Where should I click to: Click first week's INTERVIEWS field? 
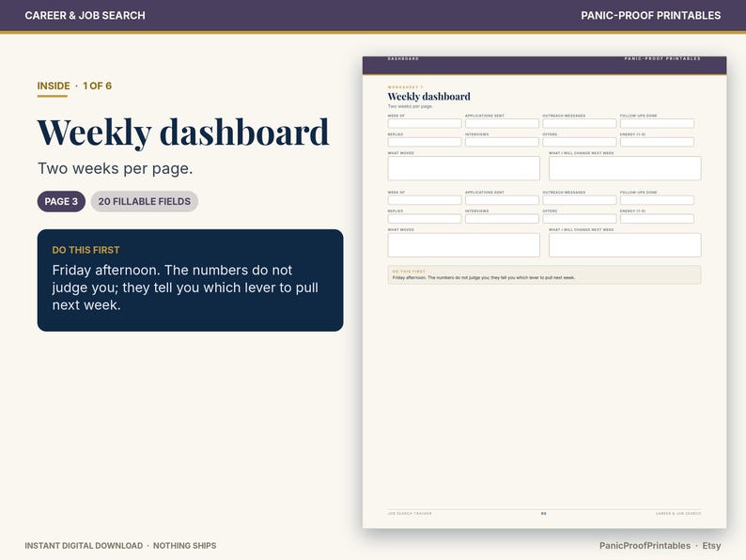tap(502, 142)
